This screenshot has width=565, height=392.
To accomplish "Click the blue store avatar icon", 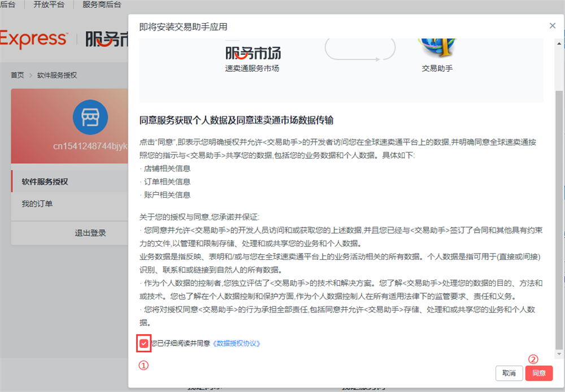I will coord(90,117).
